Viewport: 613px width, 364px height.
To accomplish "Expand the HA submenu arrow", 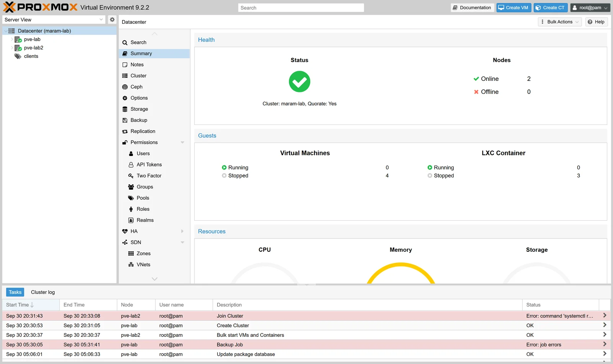I will (182, 231).
